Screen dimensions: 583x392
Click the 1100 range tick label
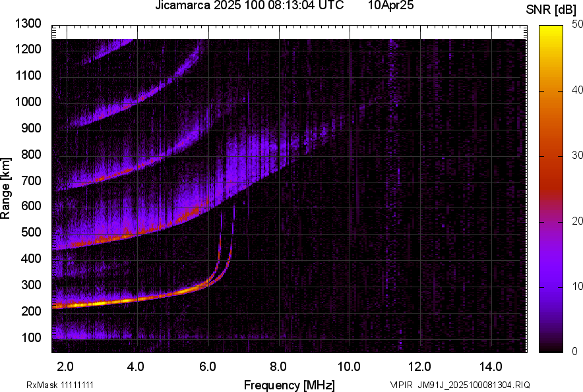coord(28,75)
